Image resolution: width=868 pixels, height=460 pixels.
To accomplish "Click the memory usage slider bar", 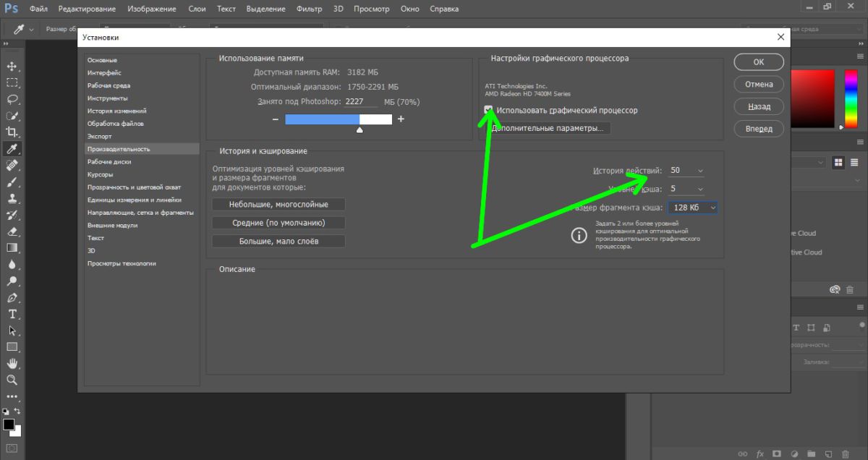I will point(339,119).
